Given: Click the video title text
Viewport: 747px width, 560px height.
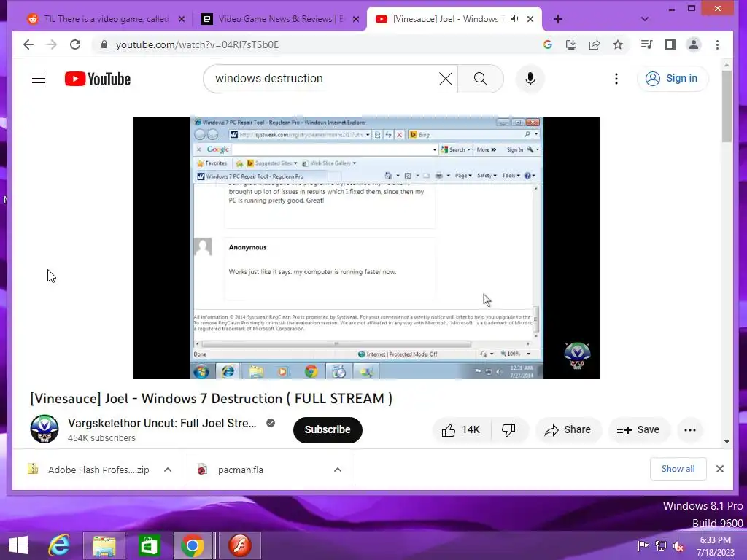Looking at the screenshot, I should [211, 398].
